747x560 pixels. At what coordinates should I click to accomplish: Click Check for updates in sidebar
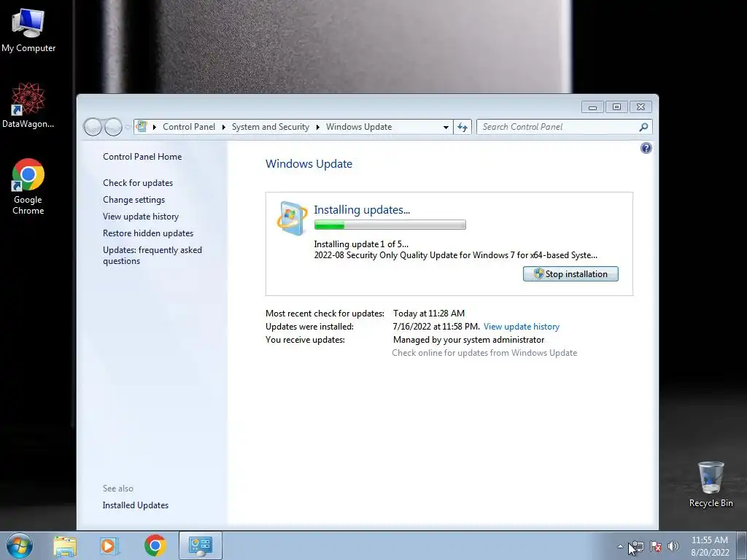point(138,183)
